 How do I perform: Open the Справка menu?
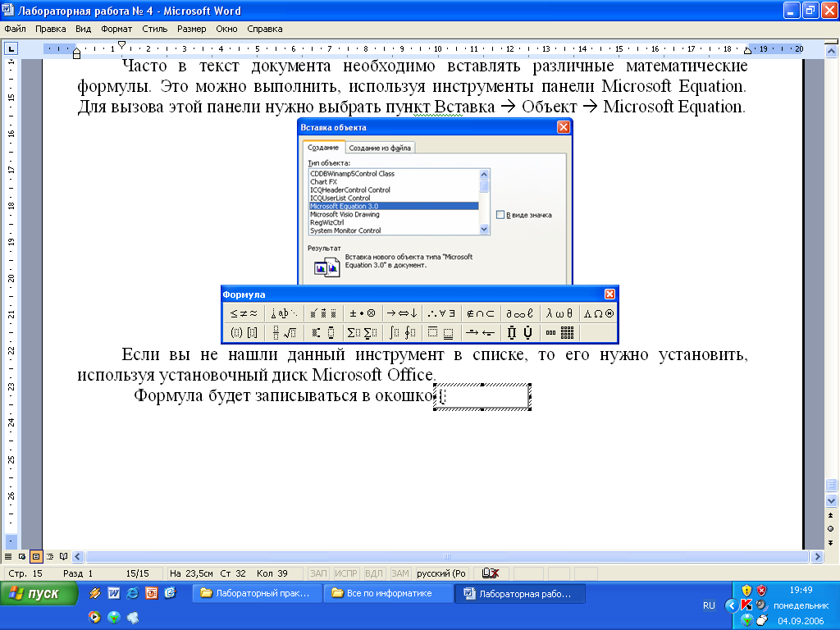click(265, 29)
